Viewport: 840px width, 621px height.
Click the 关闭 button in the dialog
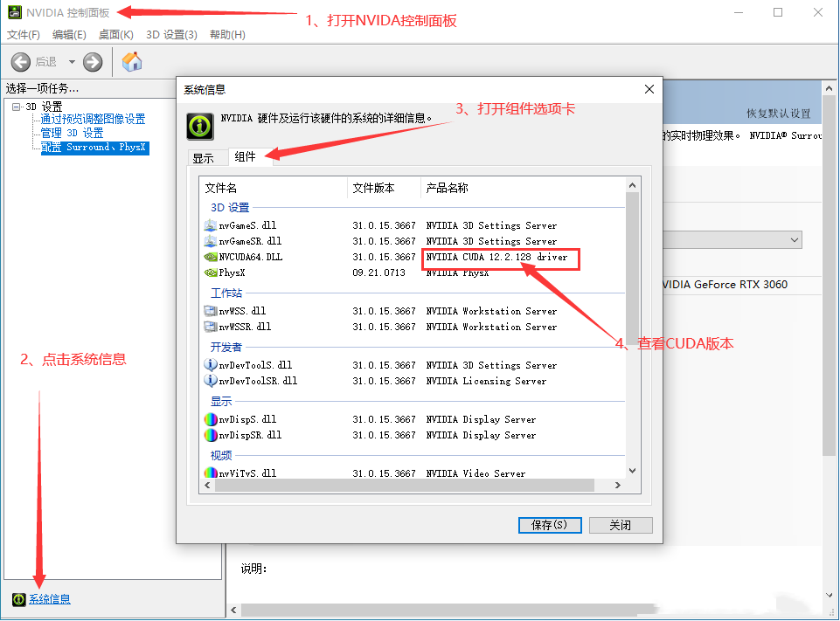[621, 525]
